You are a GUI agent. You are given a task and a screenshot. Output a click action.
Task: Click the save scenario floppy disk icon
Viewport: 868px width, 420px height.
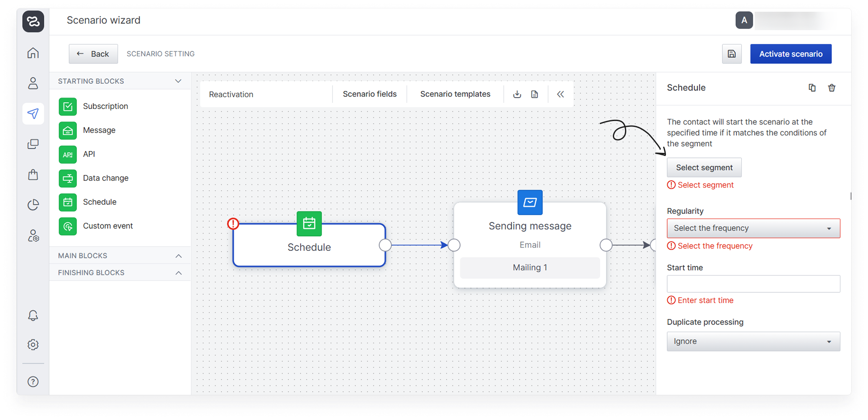(x=732, y=54)
